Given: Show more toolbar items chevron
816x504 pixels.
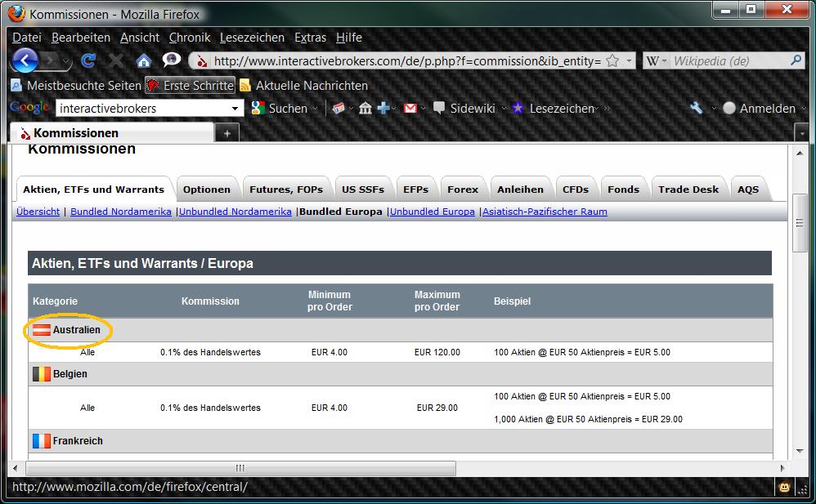Looking at the screenshot, I should point(607,108).
